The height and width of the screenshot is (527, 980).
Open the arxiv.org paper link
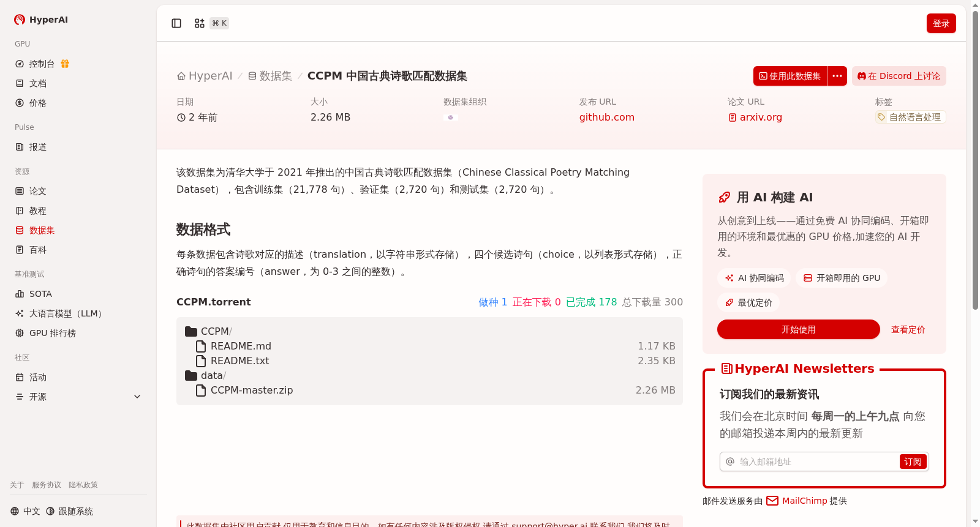(x=755, y=117)
